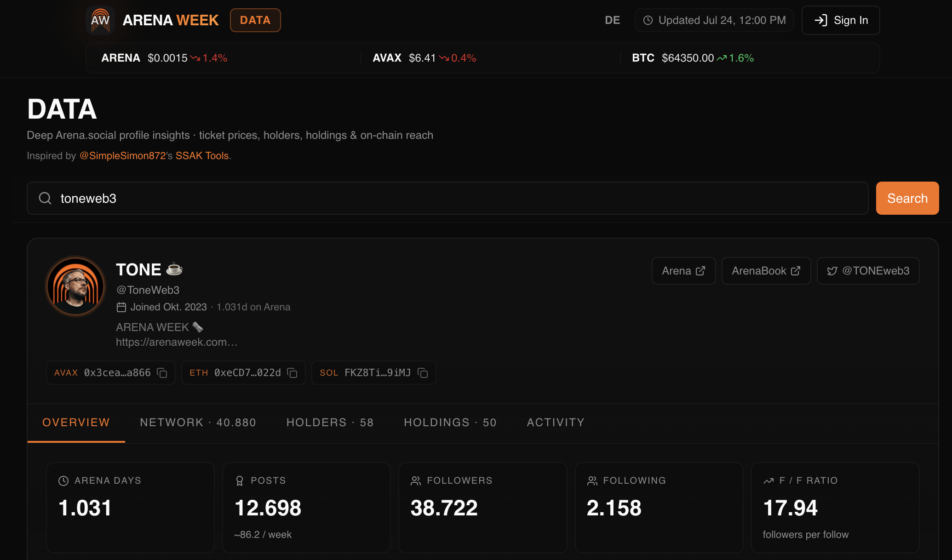
Task: Click the Posts award icon
Action: pyautogui.click(x=240, y=481)
